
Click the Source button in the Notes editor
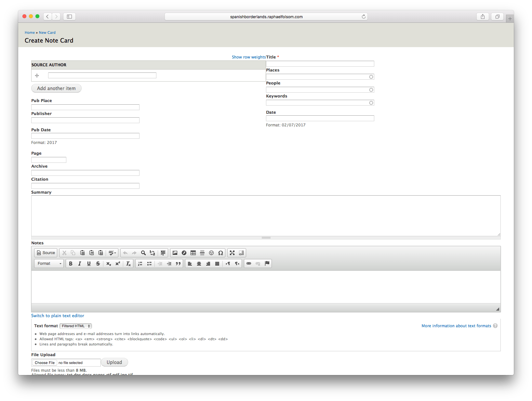(x=46, y=253)
